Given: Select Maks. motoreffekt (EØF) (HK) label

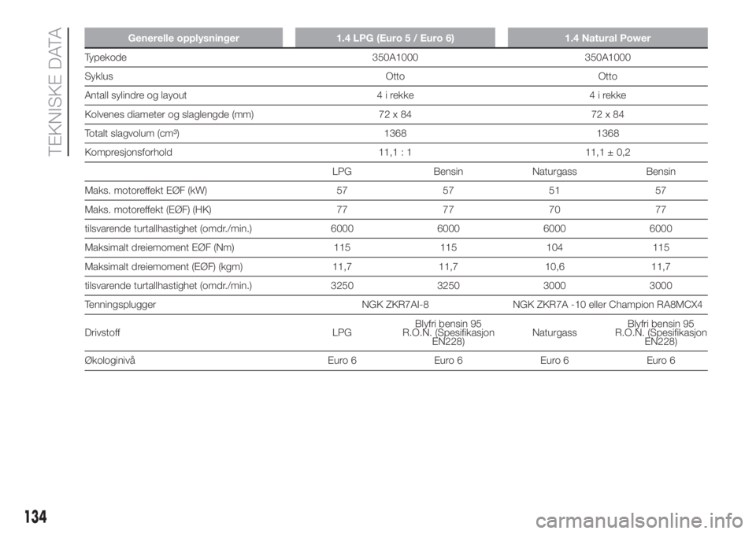Looking at the screenshot, I should click(148, 210).
